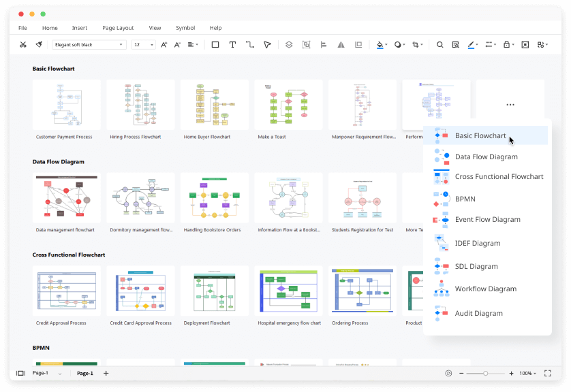Viewport: 571px width, 392px height.
Task: Open the font size 12 dropdown
Action: click(x=144, y=45)
